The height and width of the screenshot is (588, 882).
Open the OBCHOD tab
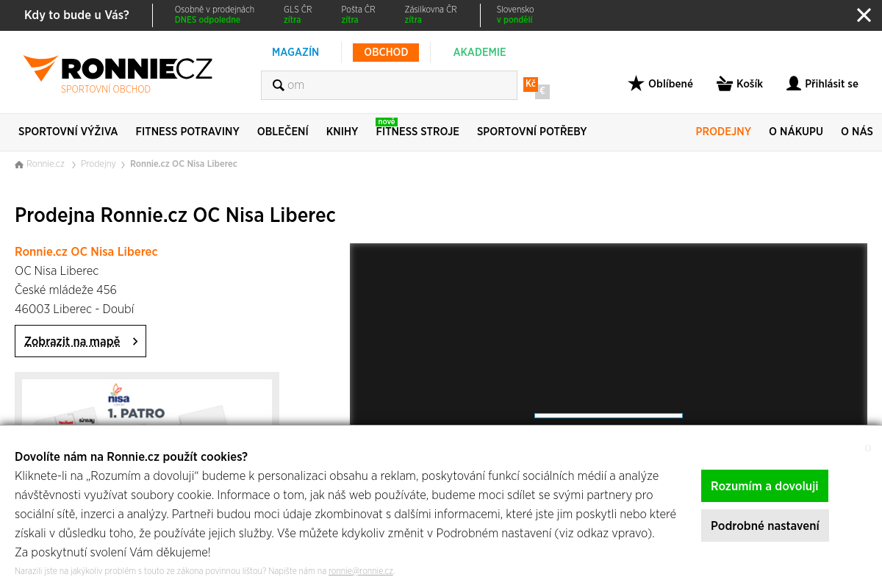(386, 52)
